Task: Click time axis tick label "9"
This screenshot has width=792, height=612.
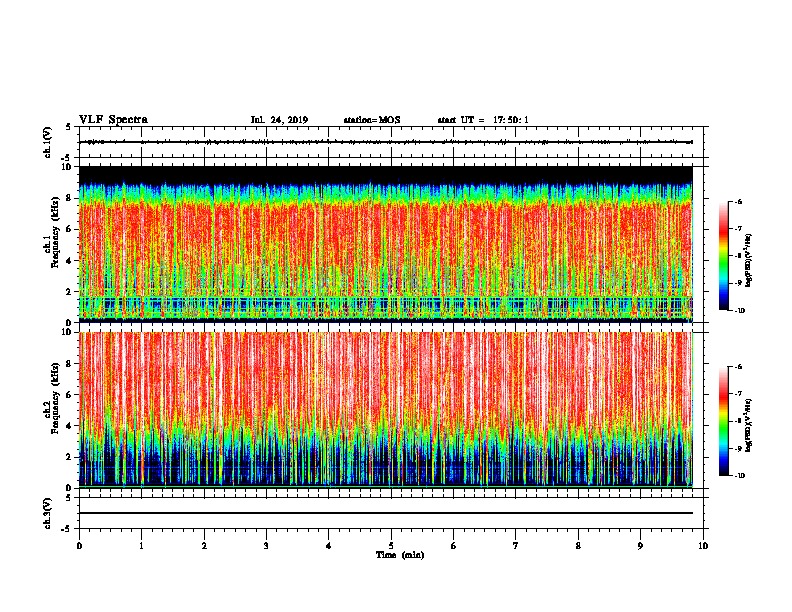Action: [640, 546]
